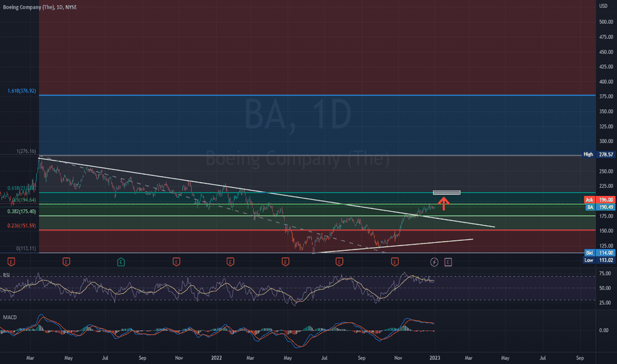Click the RSI indicator label
Screen dimensions: 617x364
click(7, 275)
